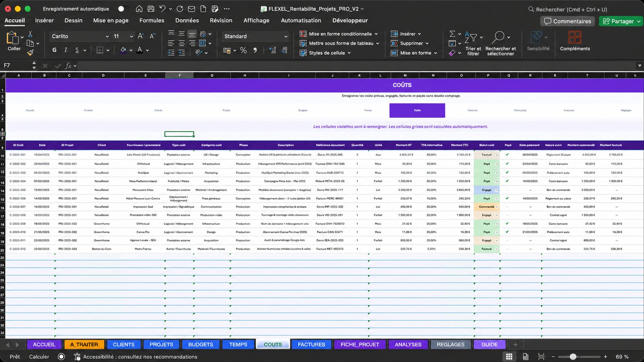Open the Compléments add-ins icon

pos(574,37)
